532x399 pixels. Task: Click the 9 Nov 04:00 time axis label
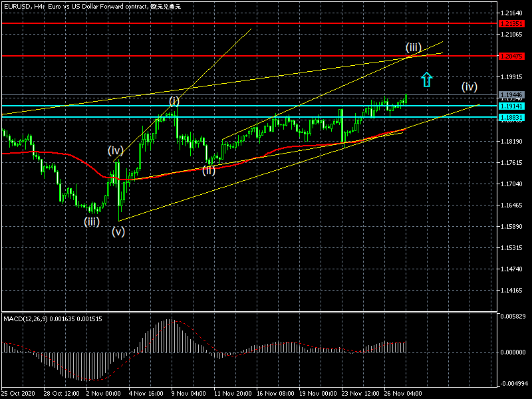click(188, 393)
